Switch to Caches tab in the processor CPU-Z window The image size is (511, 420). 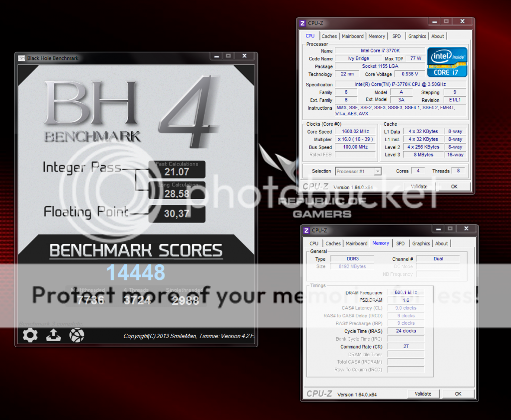pos(329,36)
